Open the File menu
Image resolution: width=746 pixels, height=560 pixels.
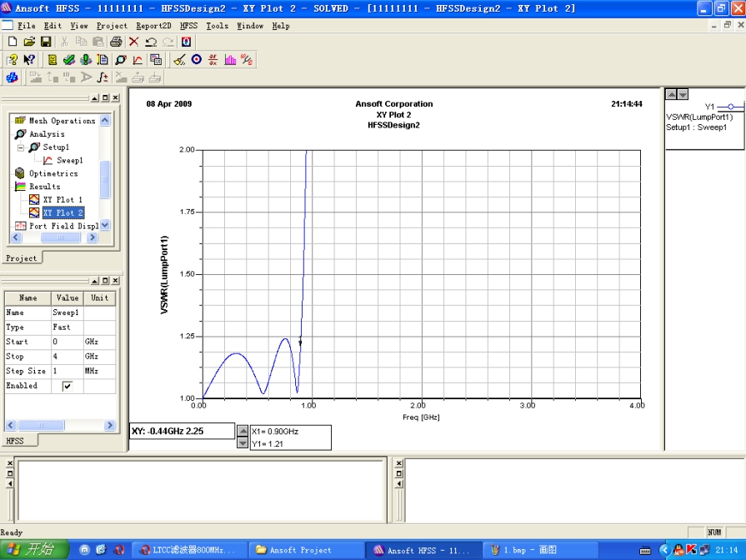27,26
